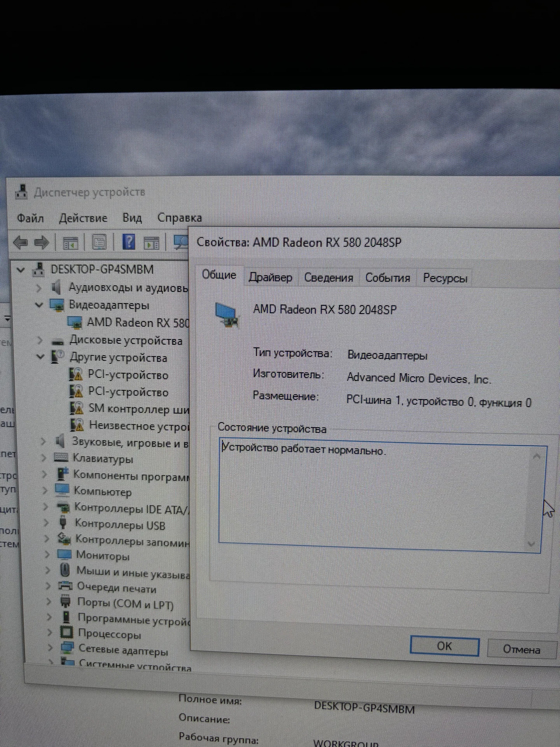Select the DESKTOP-GP4SMBM computer icon in tree

(x=38, y=269)
